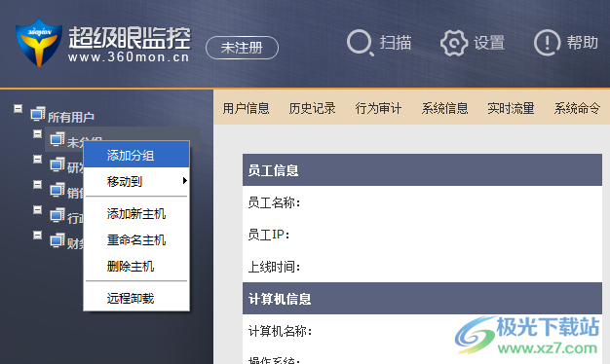Collapse the 所有用户 root node

[x=18, y=108]
